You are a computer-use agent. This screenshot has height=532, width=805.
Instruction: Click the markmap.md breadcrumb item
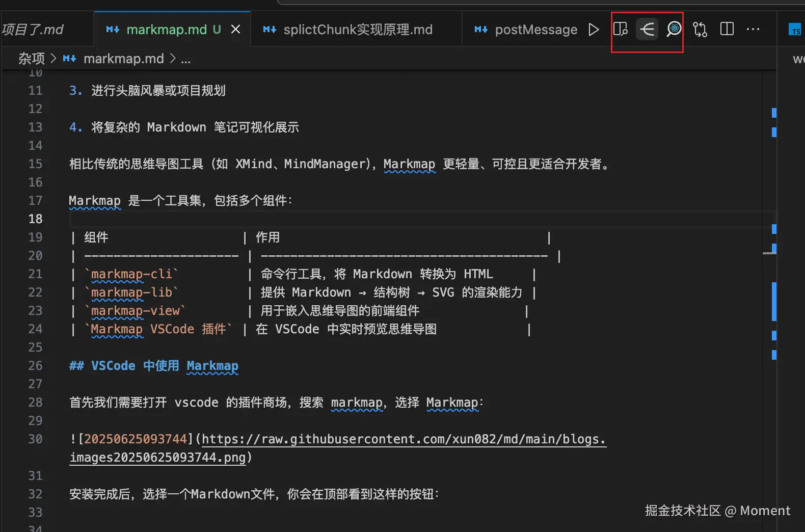pyautogui.click(x=123, y=59)
